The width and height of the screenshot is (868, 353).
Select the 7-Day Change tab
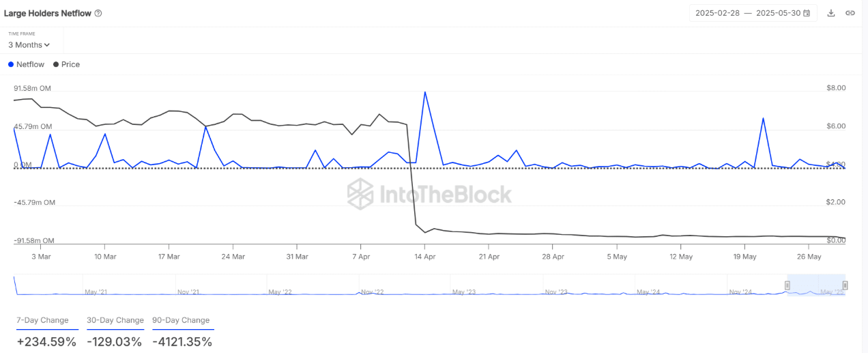42,320
